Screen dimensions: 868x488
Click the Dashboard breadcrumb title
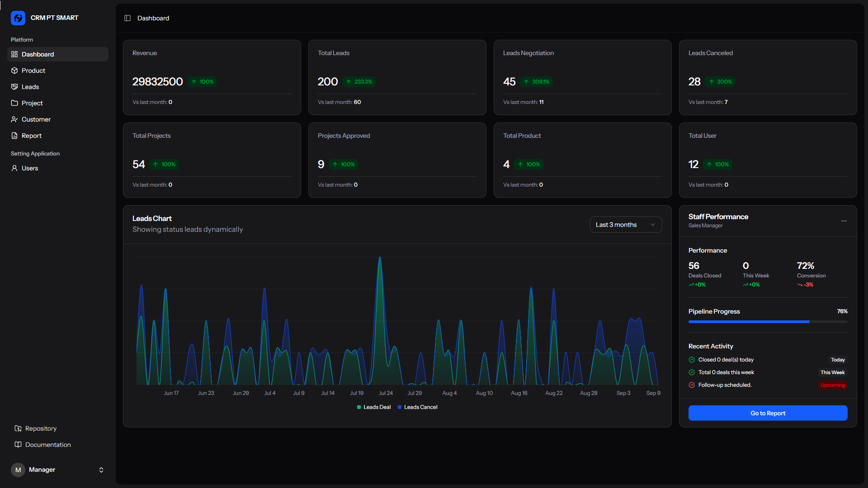click(x=153, y=18)
